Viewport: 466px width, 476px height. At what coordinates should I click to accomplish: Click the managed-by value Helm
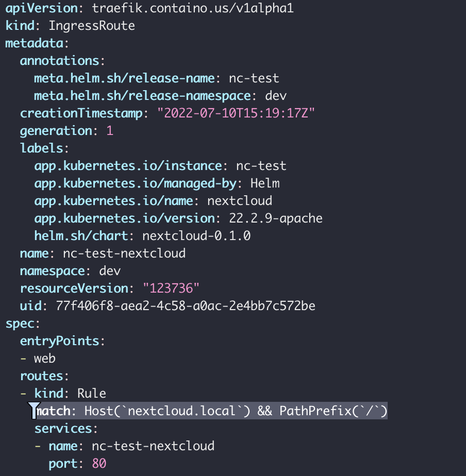click(265, 183)
